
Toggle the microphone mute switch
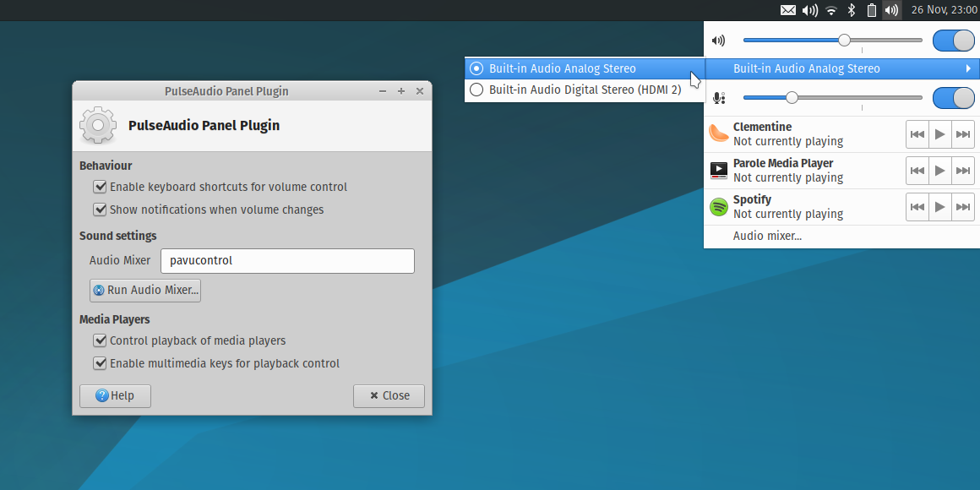pyautogui.click(x=954, y=98)
